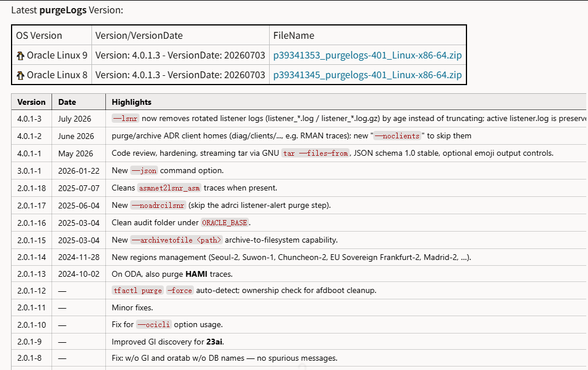
Task: Click the tar --files-from code tag
Action: point(315,153)
